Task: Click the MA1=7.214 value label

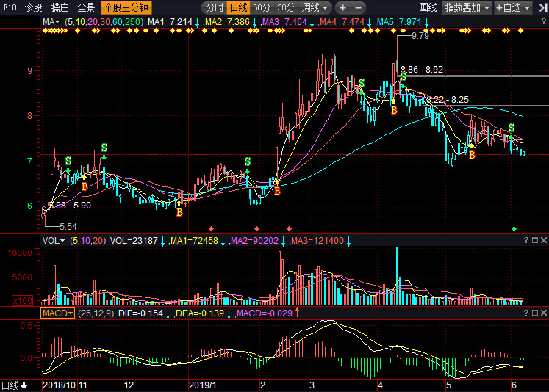Action: tap(170, 22)
